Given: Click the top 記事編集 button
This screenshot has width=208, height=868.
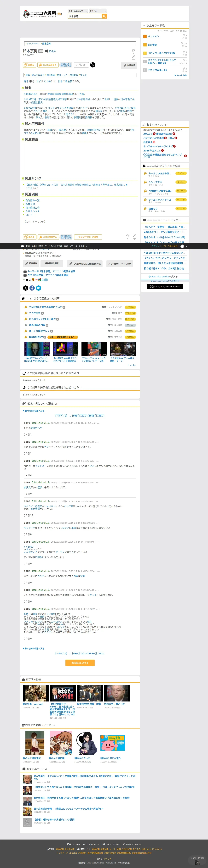Looking at the screenshot, I should [129, 65].
